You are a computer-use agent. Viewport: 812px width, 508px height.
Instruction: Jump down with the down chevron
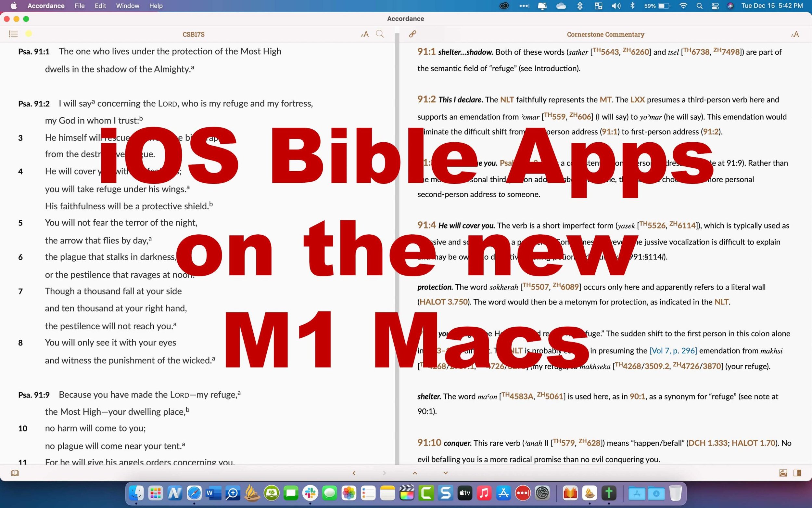coord(445,473)
